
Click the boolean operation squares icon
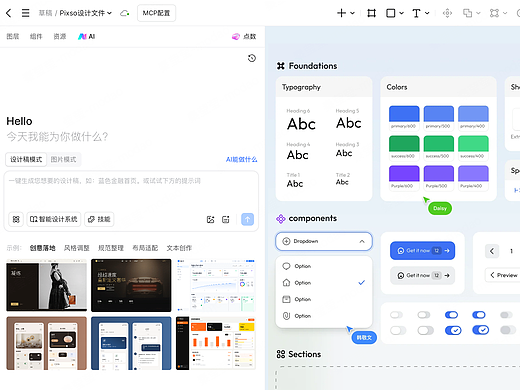467,13
